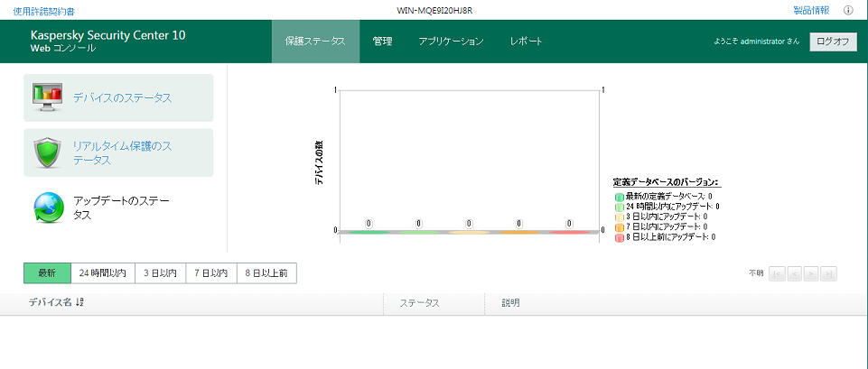Go to the first page of results
This screenshot has height=369, width=868.
[x=777, y=273]
